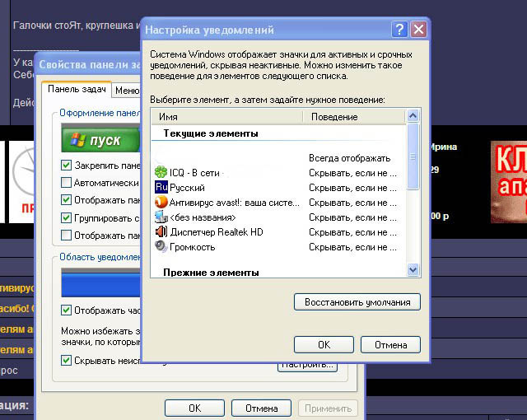Screen dimensions: 527x420
Task: Click the list scrollbar down arrow
Action: click(x=413, y=269)
